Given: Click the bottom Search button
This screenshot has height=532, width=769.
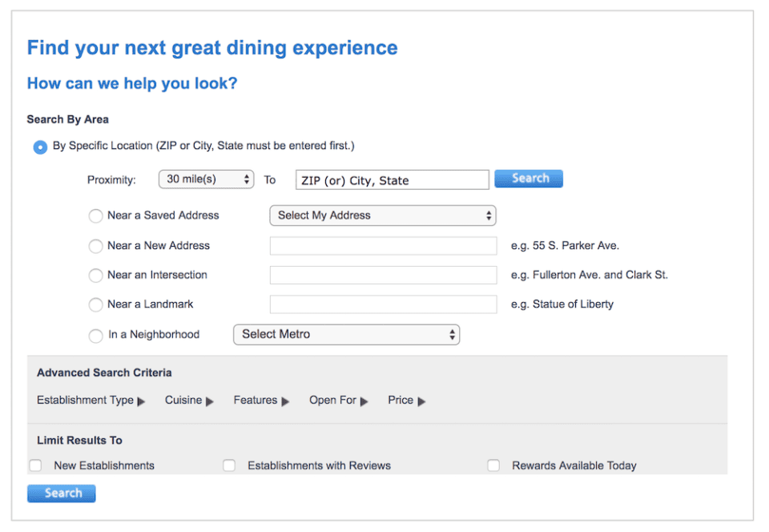Looking at the screenshot, I should coord(61,493).
